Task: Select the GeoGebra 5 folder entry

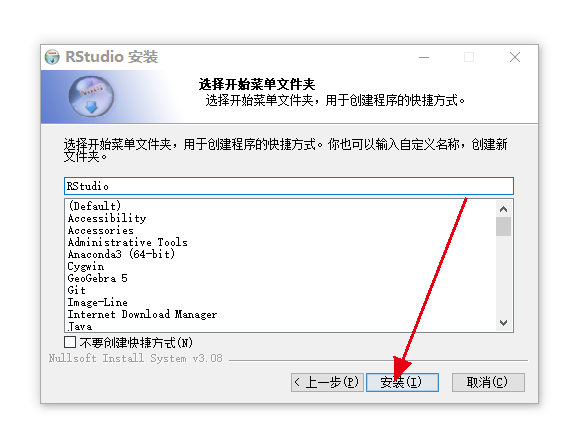Action: pyautogui.click(x=97, y=278)
